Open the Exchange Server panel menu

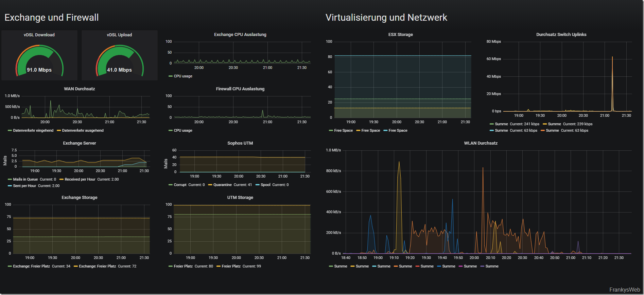tap(80, 143)
